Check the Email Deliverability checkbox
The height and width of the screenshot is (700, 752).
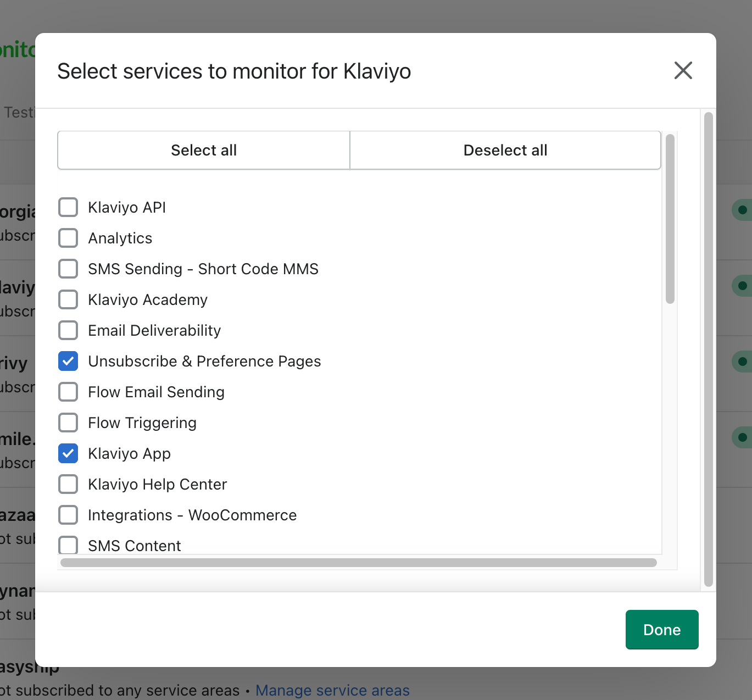click(x=68, y=331)
